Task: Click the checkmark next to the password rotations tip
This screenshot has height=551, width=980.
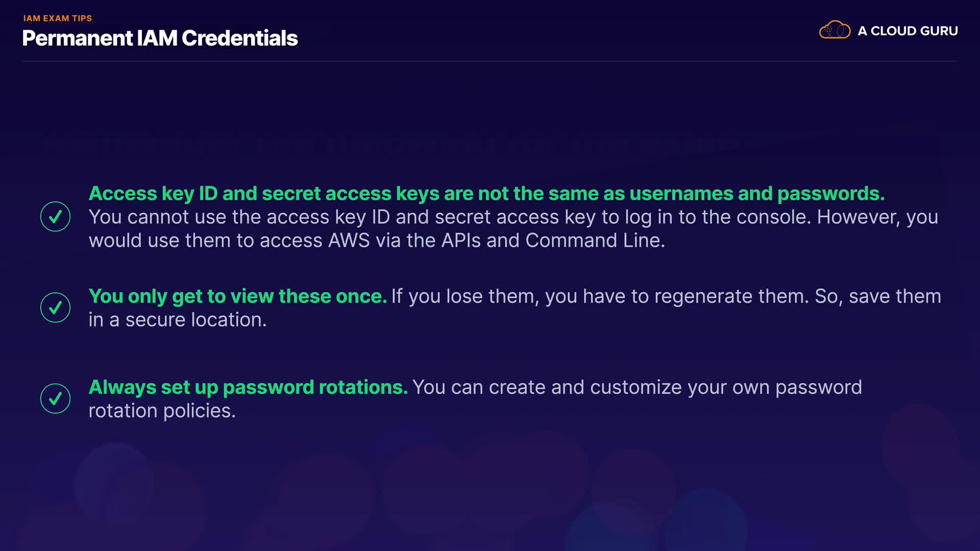Action: coord(55,398)
